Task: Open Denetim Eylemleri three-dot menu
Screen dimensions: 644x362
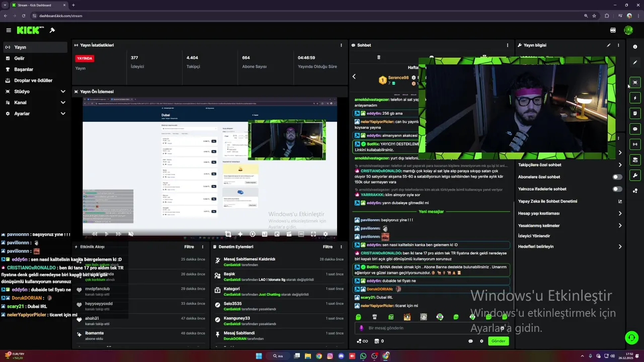Action: coord(341,247)
